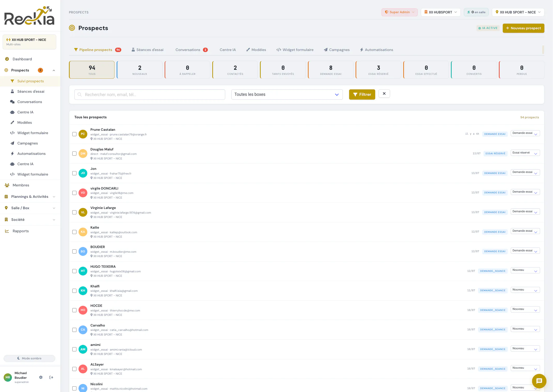Click the Nouveau prospect button

[x=523, y=28]
